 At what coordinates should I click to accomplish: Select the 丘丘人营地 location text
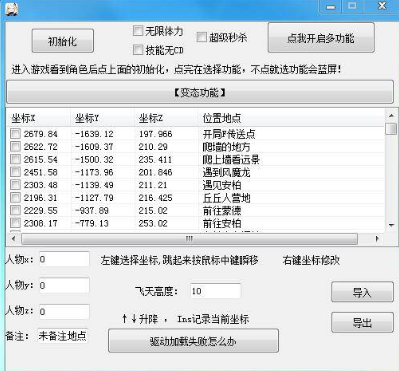(227, 198)
